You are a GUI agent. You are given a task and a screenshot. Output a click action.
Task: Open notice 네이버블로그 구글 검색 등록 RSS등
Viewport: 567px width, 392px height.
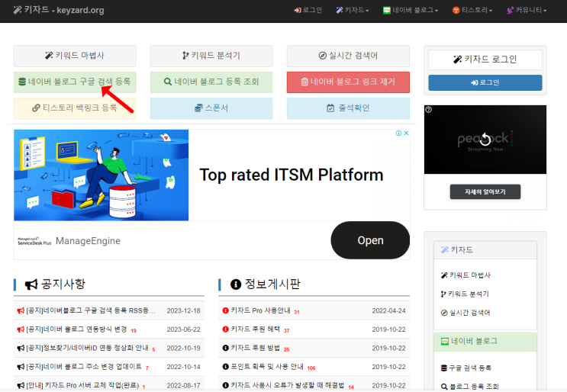tap(90, 310)
